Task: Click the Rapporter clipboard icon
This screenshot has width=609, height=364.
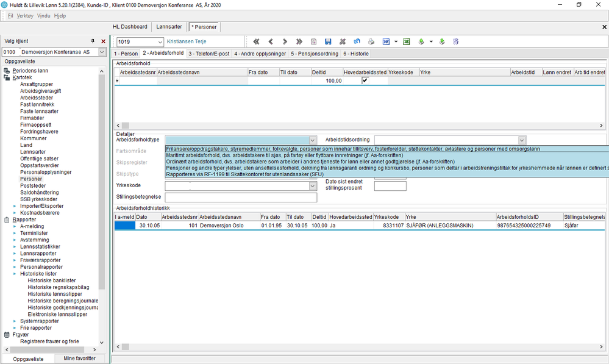Action: [x=7, y=219]
